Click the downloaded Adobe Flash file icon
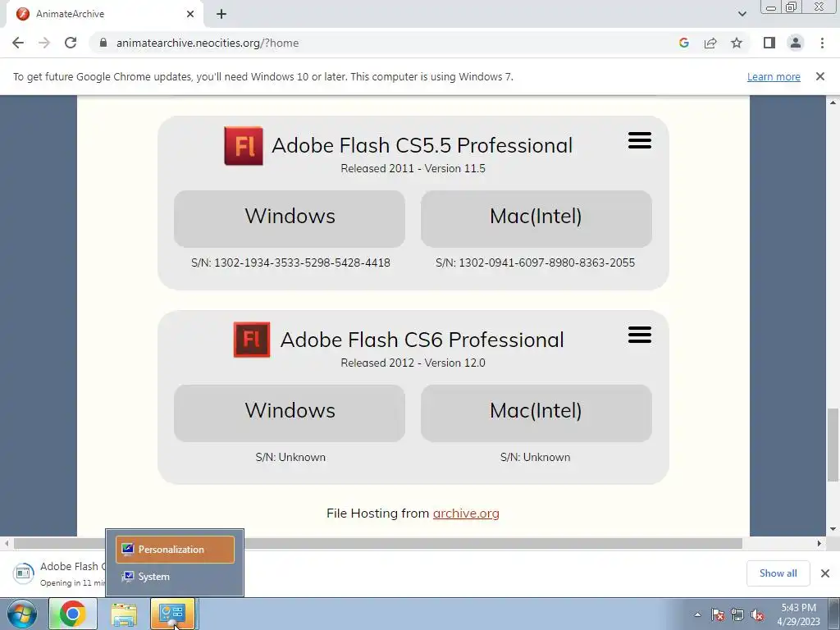This screenshot has width=840, height=630. pos(23,573)
